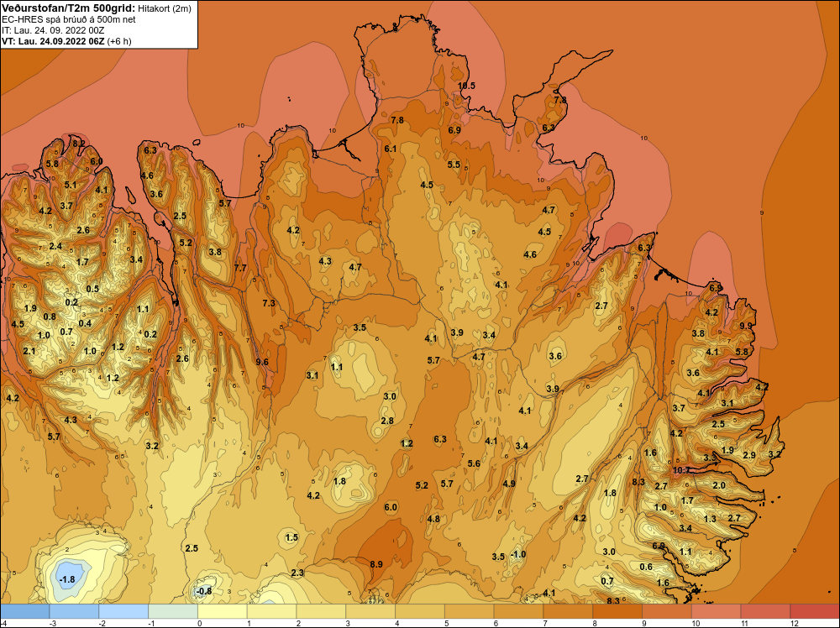Click the '4.9' temperature value
The image size is (840, 628).
pyautogui.click(x=509, y=484)
